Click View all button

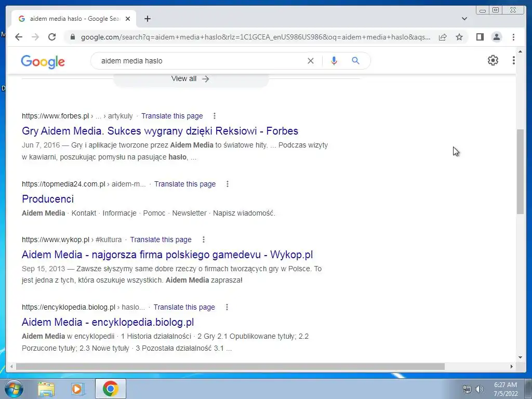click(190, 79)
